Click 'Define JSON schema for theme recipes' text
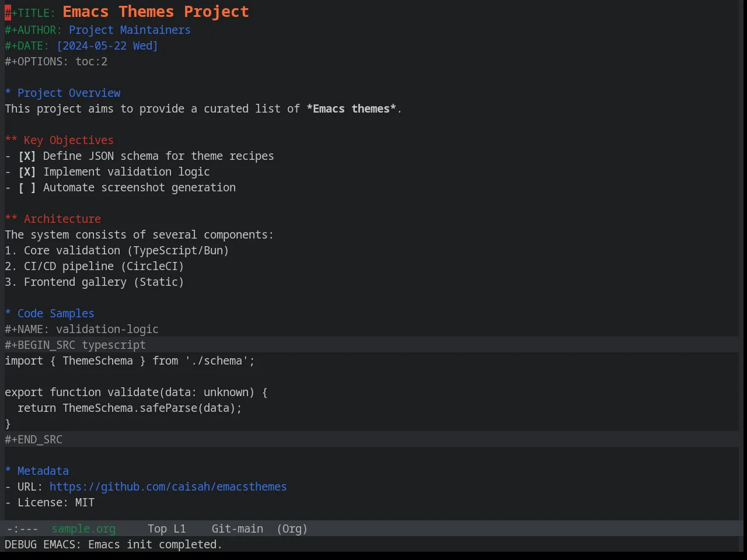Screen dimensions: 747x560 tap(159, 156)
